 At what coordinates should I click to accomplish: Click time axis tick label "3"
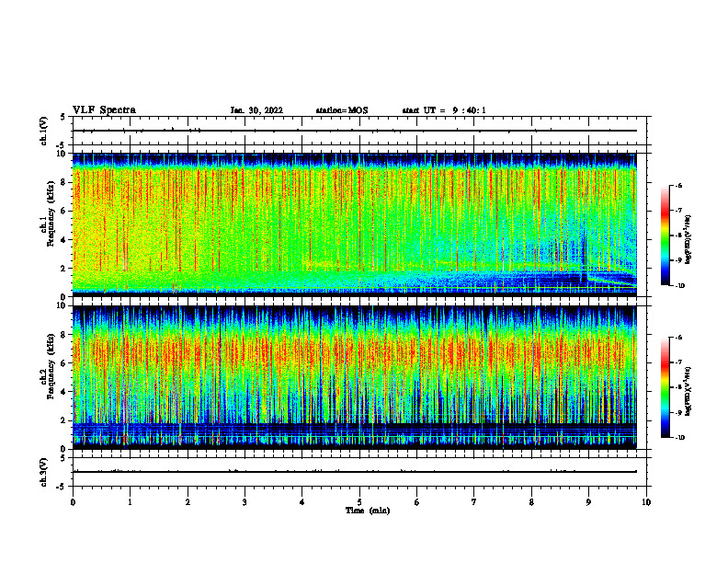click(x=245, y=502)
